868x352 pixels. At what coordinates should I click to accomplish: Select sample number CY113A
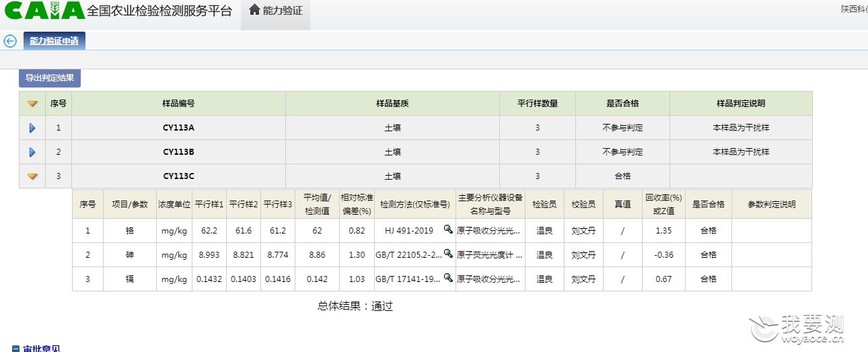point(178,128)
